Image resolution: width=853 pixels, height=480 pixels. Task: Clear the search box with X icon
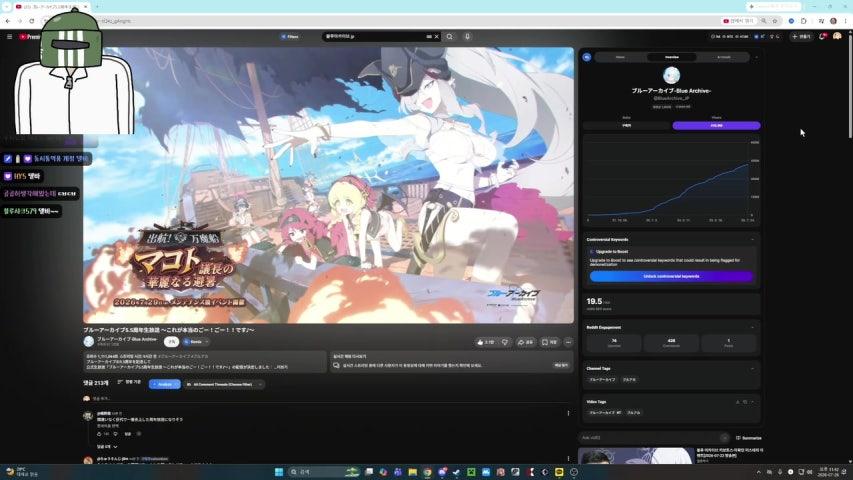pos(436,36)
